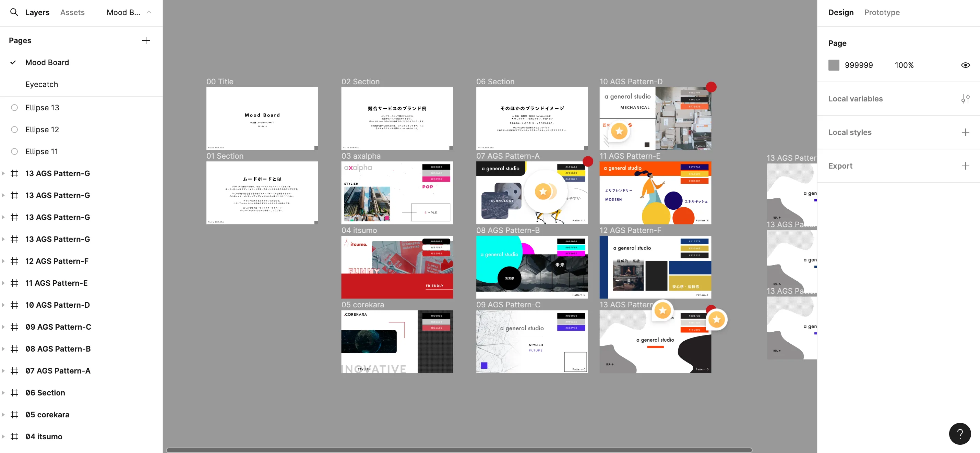Click the 999999 page color swatch

(834, 65)
